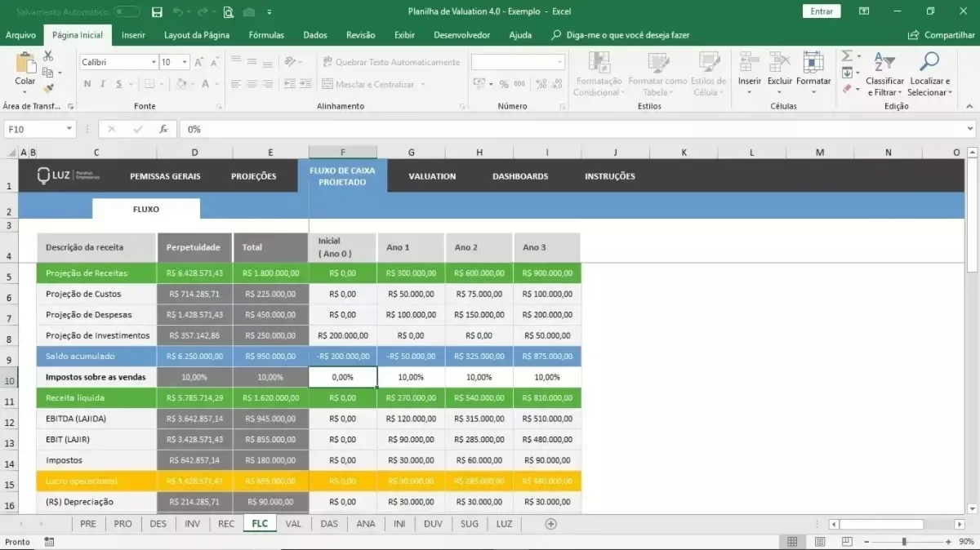Viewport: 980px width, 550px height.
Task: Select the Format Painter brush
Action: [48, 89]
